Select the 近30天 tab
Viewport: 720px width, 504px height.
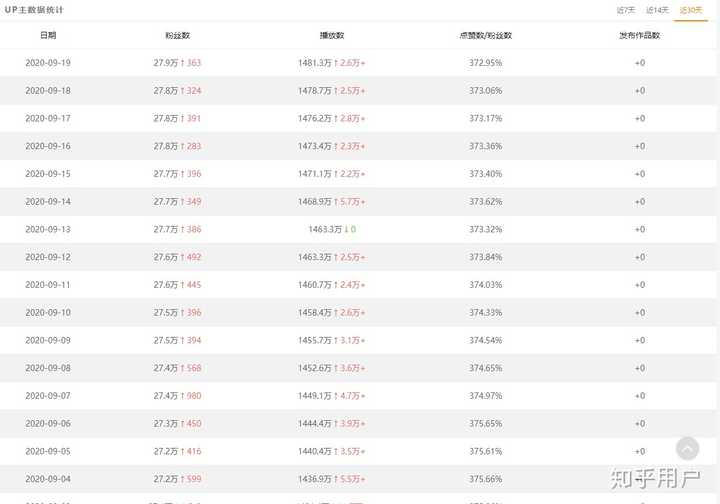(x=691, y=10)
